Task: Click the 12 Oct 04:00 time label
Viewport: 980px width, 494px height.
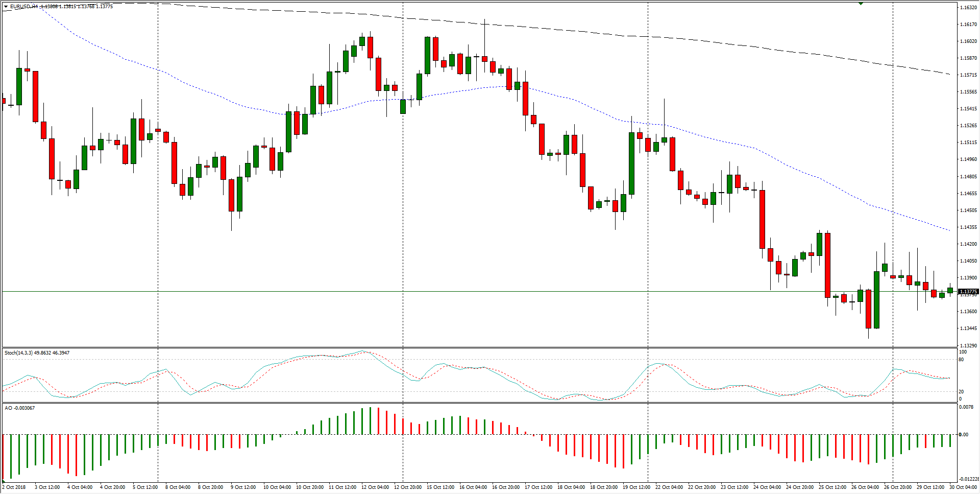Action: pos(375,487)
